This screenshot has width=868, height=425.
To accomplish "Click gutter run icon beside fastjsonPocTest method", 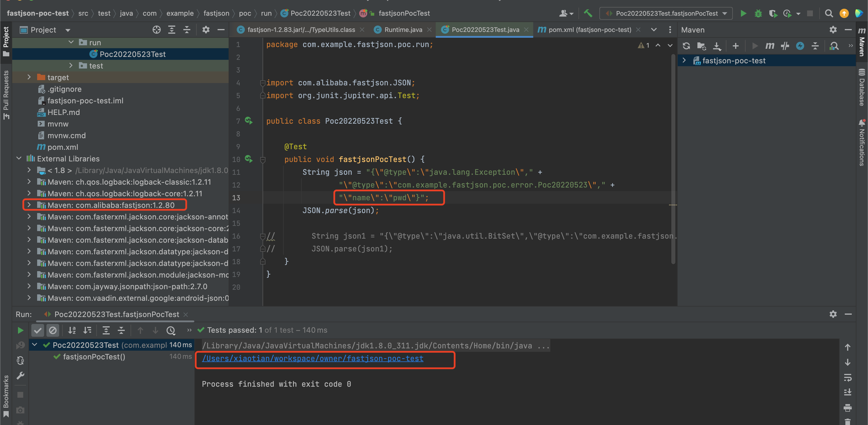I will (x=249, y=159).
